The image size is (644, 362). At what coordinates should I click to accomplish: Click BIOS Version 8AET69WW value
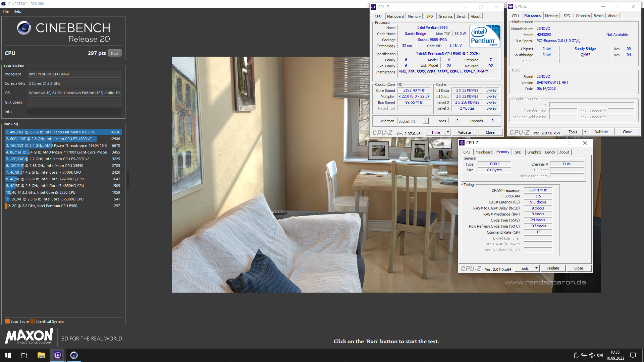tap(585, 82)
